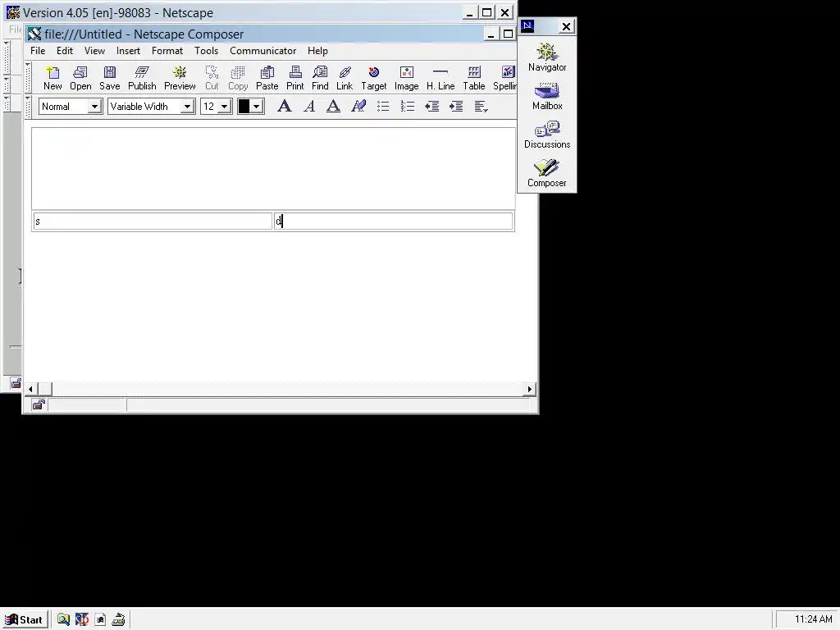The image size is (840, 630).
Task: Open the File menu in Composer
Action: tap(38, 51)
